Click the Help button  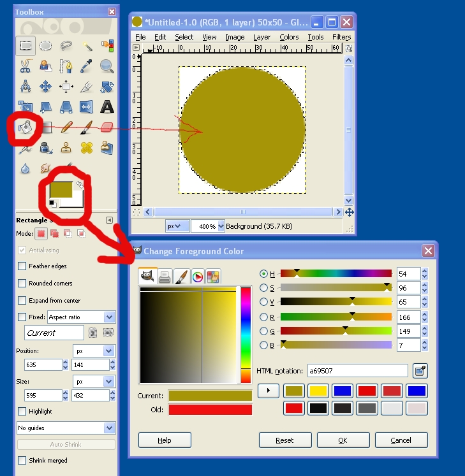click(165, 440)
